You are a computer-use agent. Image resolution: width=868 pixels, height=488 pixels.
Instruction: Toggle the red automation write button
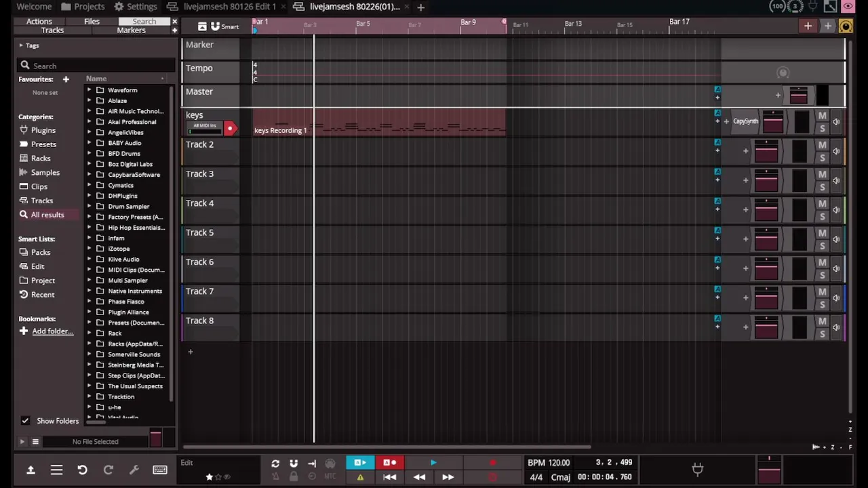pyautogui.click(x=389, y=463)
